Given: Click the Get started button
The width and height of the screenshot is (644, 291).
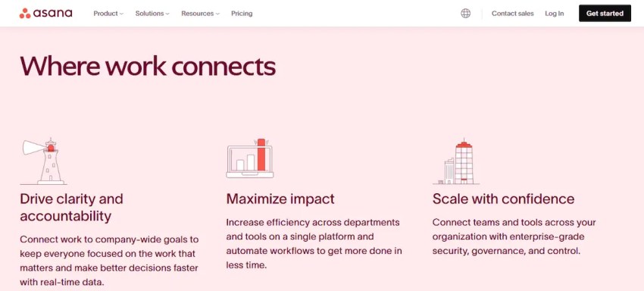Looking at the screenshot, I should (605, 13).
